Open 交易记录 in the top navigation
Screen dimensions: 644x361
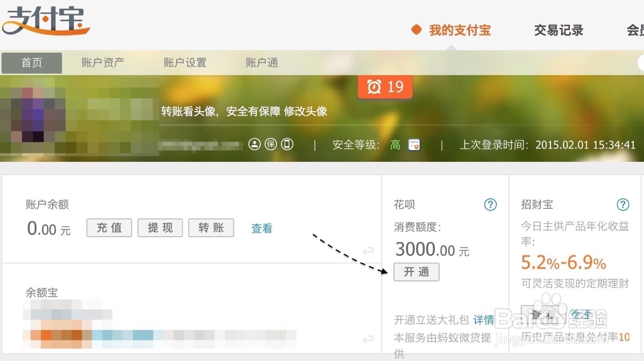pyautogui.click(x=558, y=30)
